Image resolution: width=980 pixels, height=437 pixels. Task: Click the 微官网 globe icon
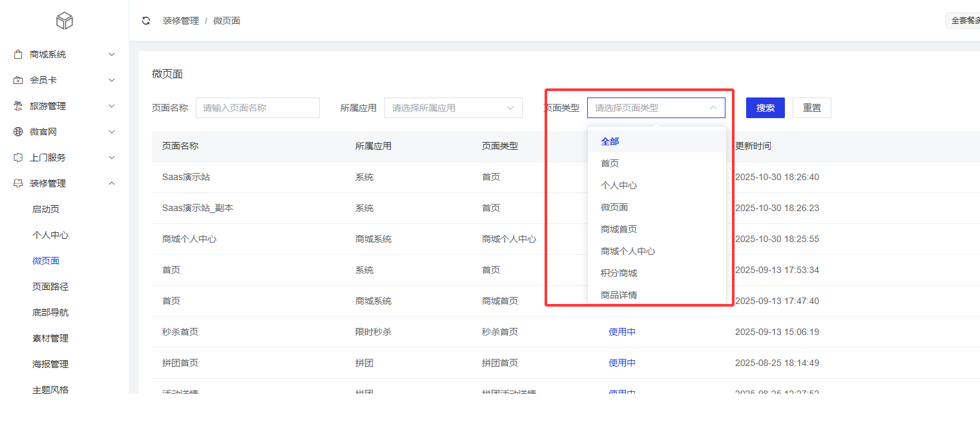click(x=18, y=132)
